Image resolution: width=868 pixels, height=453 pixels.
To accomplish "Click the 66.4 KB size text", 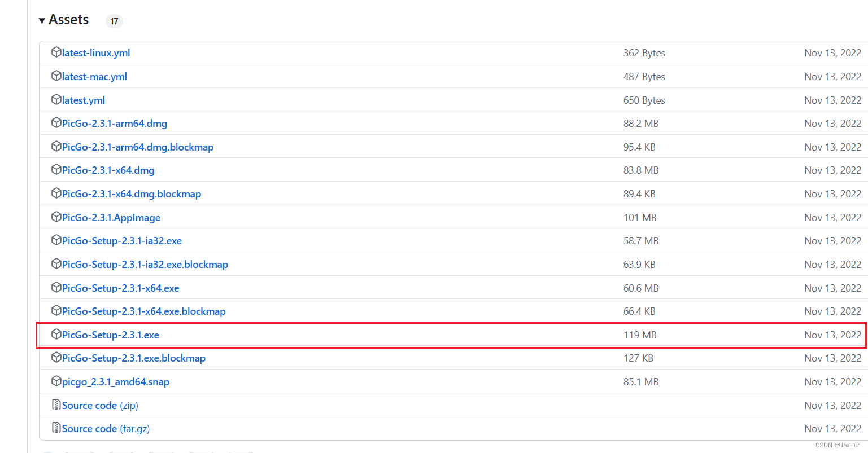I will 639,311.
